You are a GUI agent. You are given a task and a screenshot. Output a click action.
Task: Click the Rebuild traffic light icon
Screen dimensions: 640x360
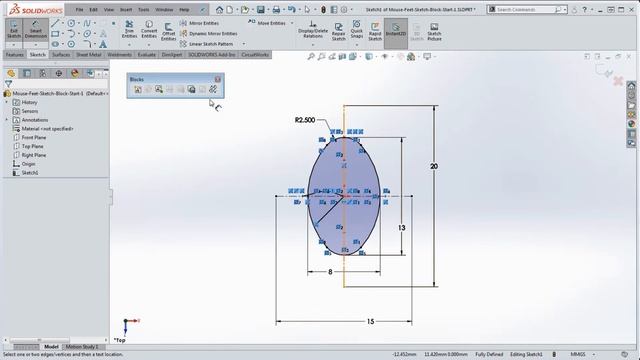(323, 9)
